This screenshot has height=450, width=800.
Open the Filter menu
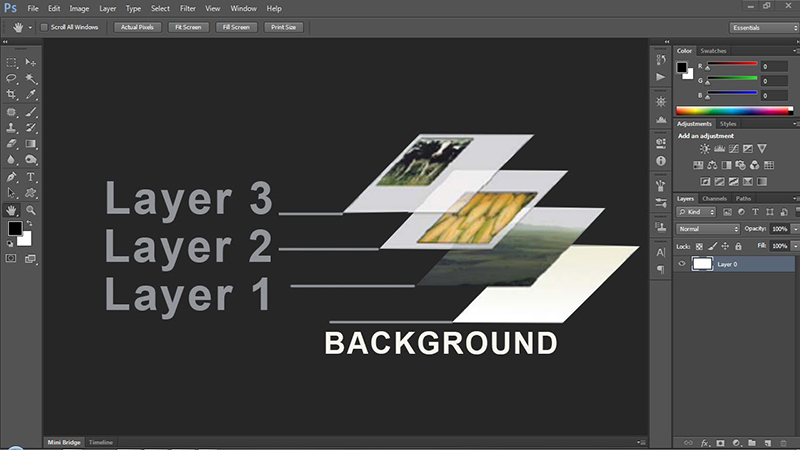tap(188, 9)
